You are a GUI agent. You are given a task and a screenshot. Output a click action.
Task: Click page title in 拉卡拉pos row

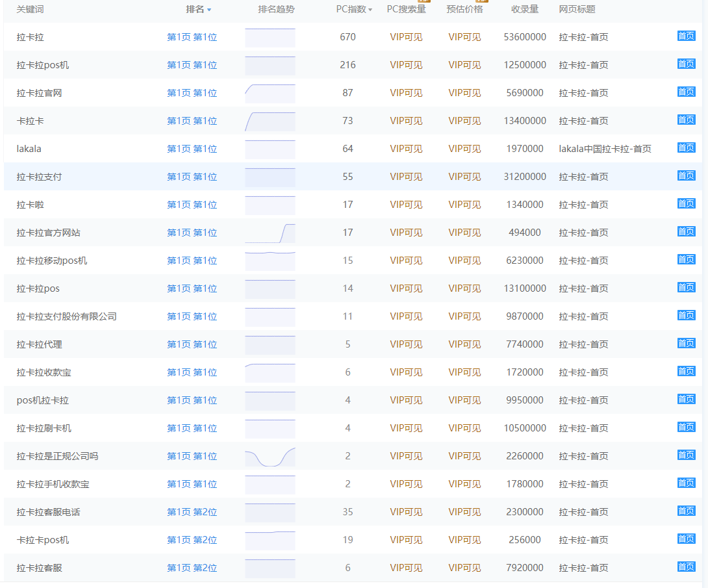[x=583, y=288]
